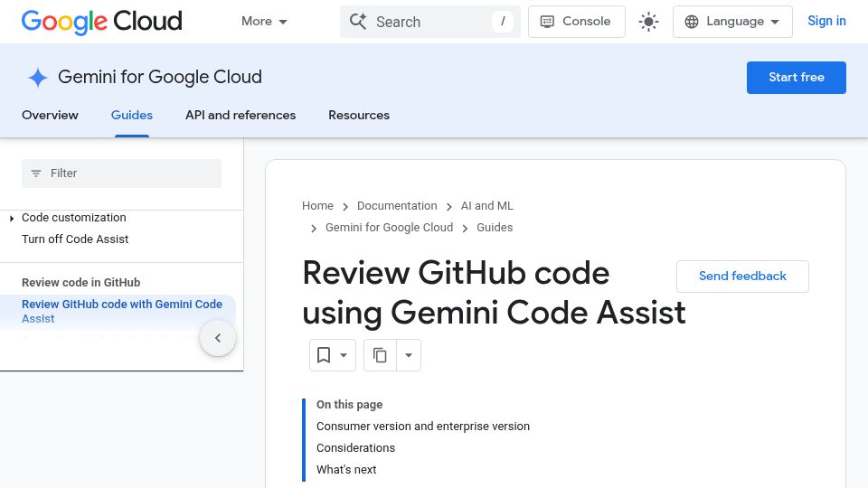This screenshot has height=488, width=868.
Task: Go to Documentation breadcrumb
Action: (x=397, y=206)
